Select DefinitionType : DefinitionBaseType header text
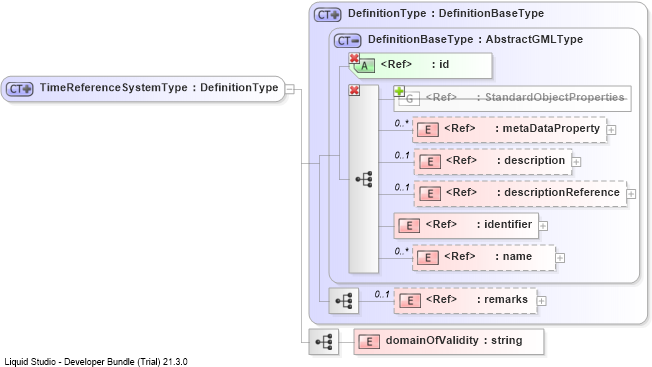Screen dimensions: 652x367 tap(446, 13)
